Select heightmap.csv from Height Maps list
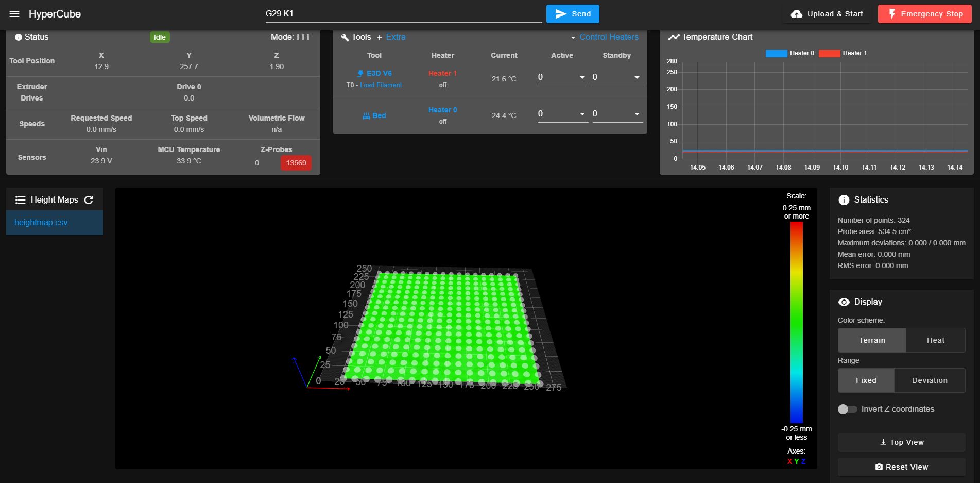Screen dimensions: 980x483 (55, 223)
